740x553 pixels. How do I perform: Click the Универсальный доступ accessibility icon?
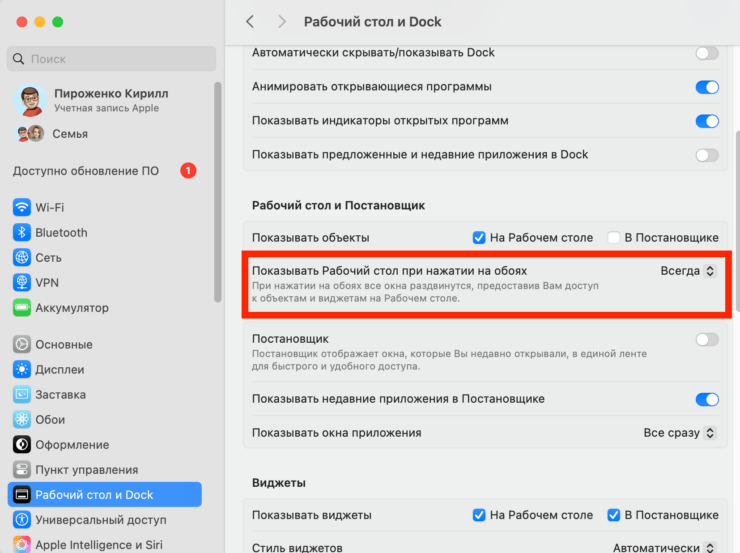(x=22, y=520)
